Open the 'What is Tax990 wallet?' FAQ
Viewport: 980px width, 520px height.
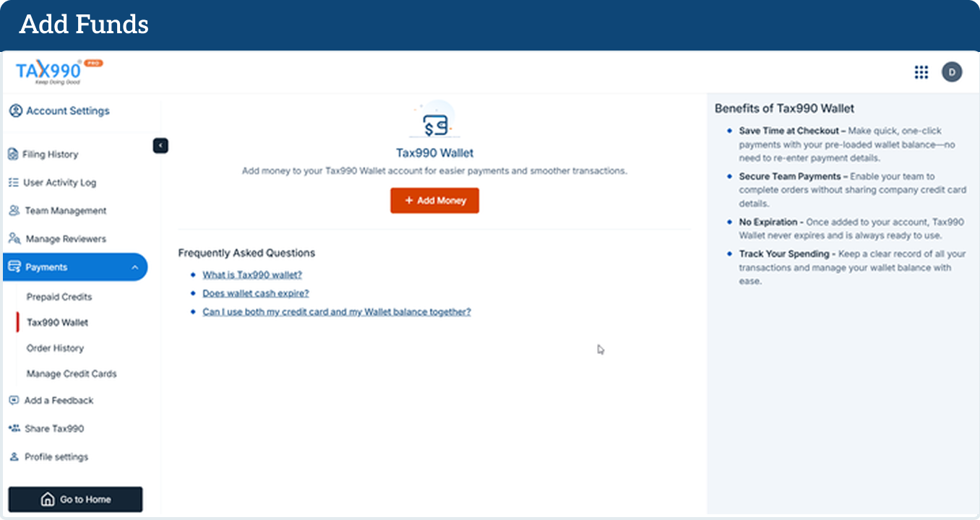[x=252, y=275]
